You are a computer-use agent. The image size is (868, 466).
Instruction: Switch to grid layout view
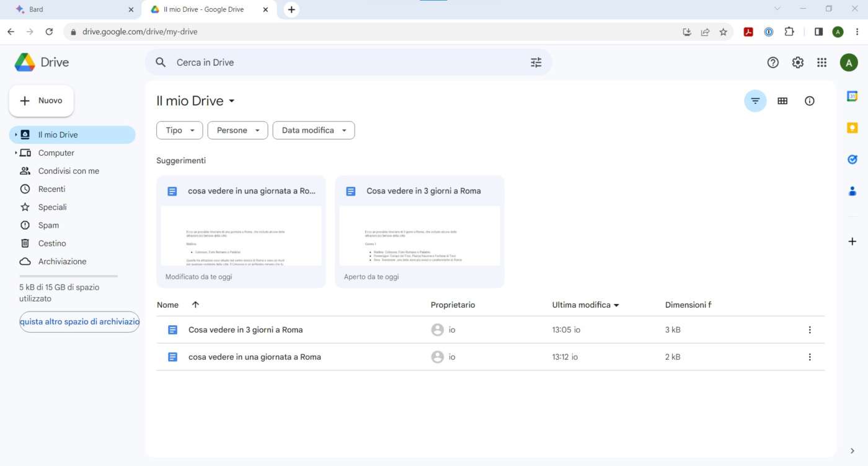[x=782, y=101]
